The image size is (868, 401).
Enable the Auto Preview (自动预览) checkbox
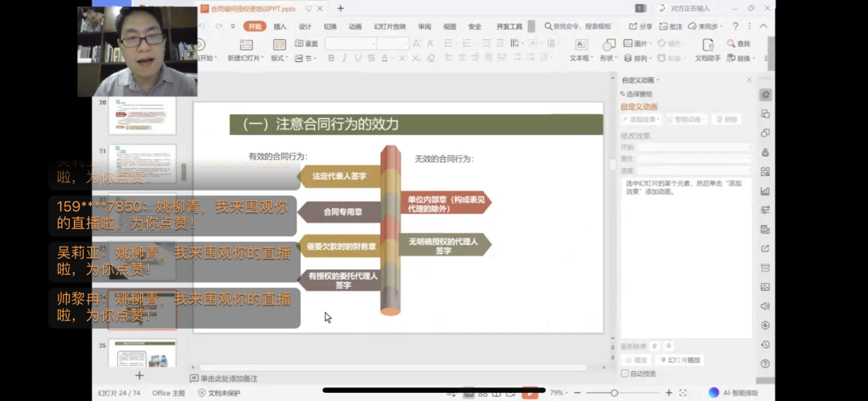[x=625, y=373]
